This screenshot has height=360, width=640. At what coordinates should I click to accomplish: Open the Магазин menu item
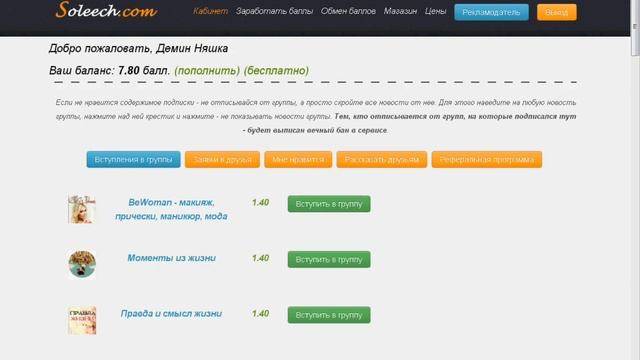[400, 11]
